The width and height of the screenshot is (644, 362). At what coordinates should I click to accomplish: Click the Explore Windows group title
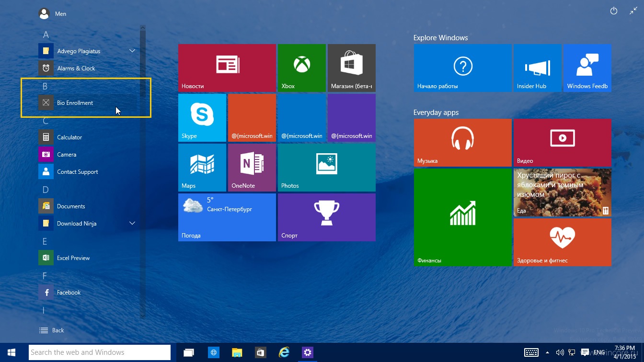[440, 37]
